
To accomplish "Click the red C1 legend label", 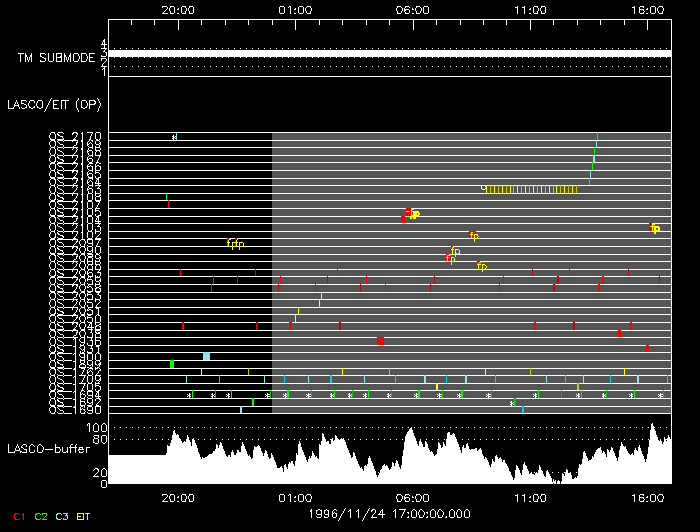I will click(x=17, y=515).
